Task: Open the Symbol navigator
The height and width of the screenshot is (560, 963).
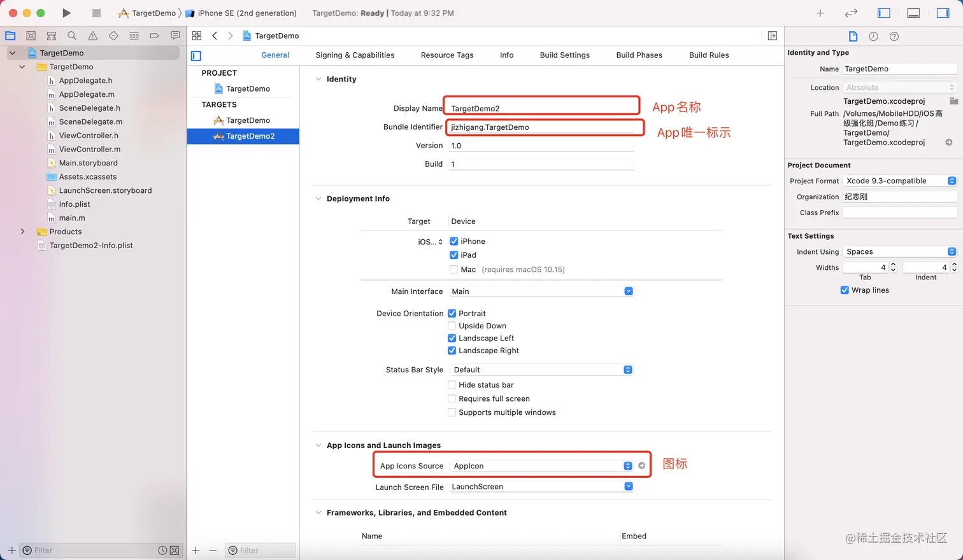Action: coord(52,36)
